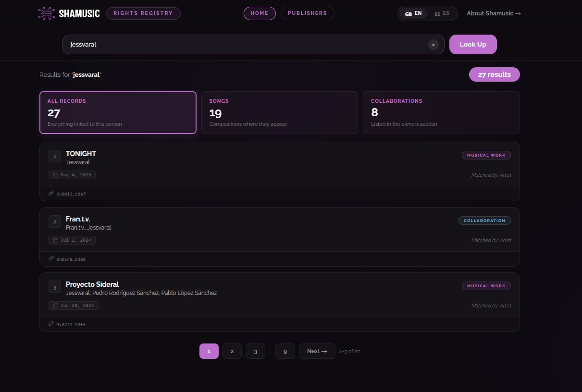The image size is (582, 392).
Task: Filter by the Songs card
Action: pos(280,112)
